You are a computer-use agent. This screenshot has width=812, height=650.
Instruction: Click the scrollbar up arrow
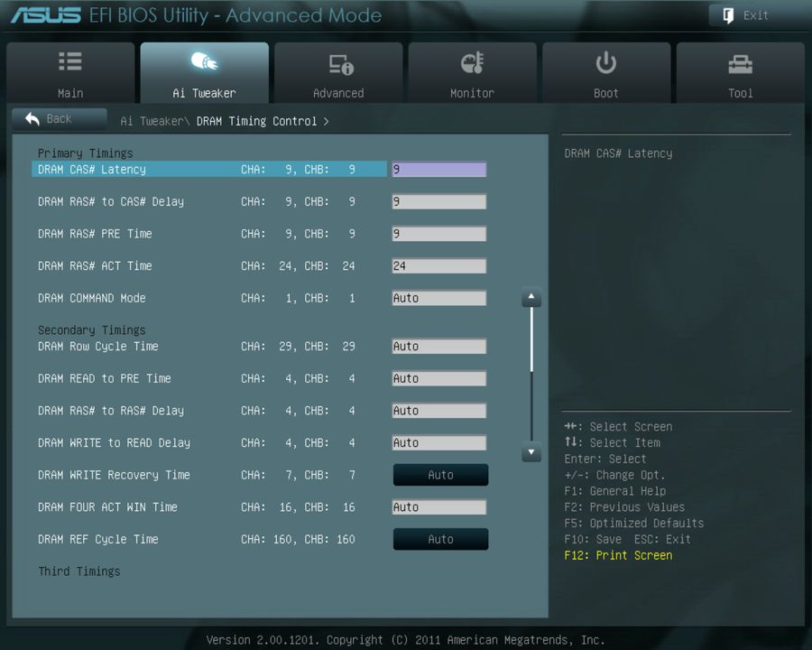531,297
